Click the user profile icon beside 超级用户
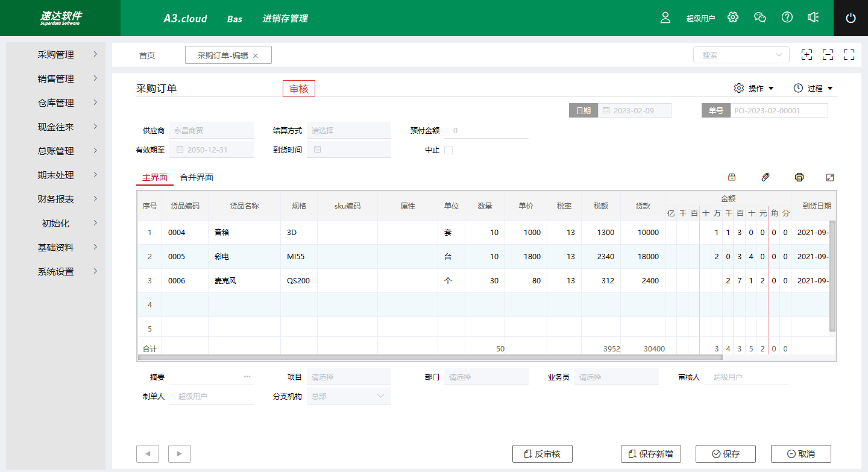The width and height of the screenshot is (868, 472). pos(665,18)
